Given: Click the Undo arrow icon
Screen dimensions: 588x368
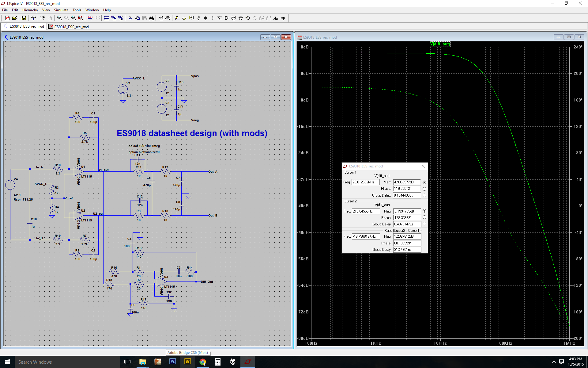Looking at the screenshot, I should click(248, 18).
